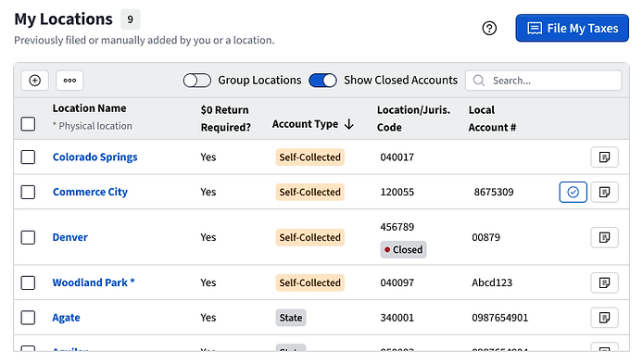This screenshot has height=364, width=643.
Task: Open the Denver location link
Action: click(70, 237)
